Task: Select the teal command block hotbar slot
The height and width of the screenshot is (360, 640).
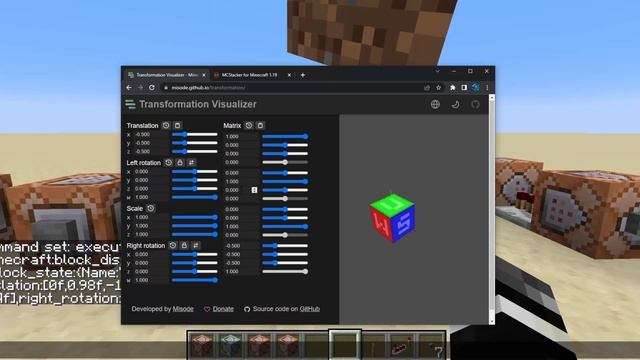Action: click(x=231, y=344)
